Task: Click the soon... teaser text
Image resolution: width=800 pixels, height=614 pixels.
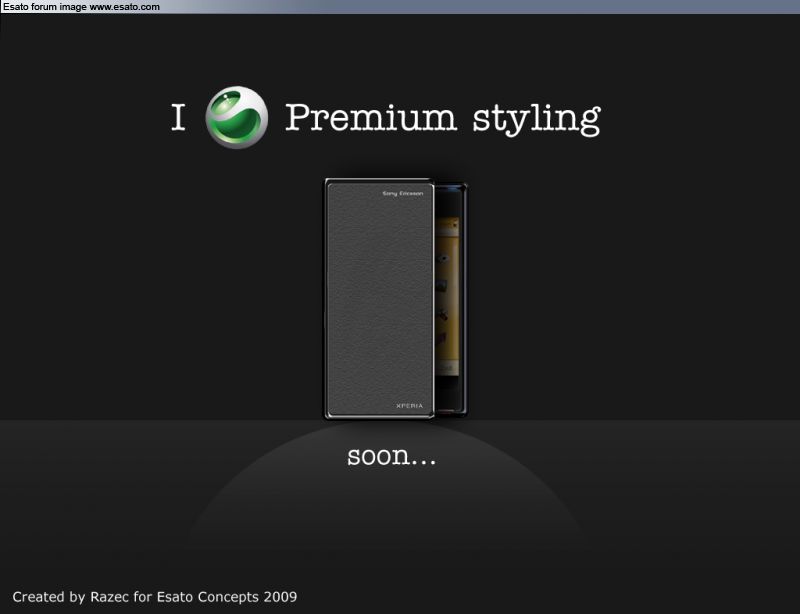Action: pyautogui.click(x=391, y=457)
